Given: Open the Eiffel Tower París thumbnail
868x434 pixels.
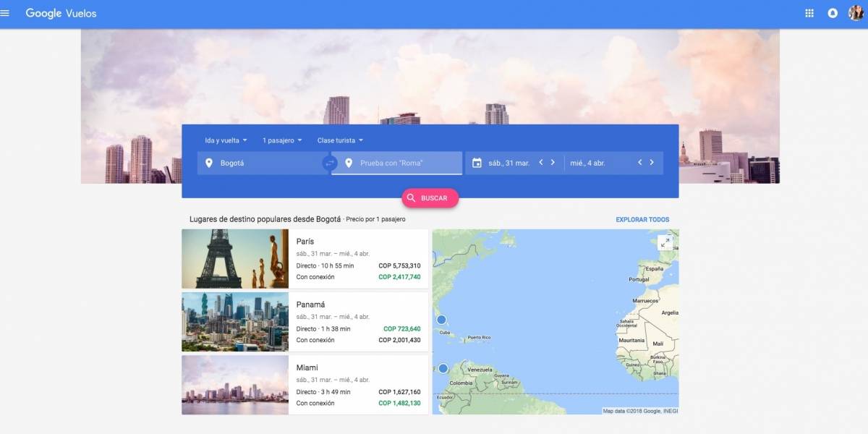Looking at the screenshot, I should (235, 259).
